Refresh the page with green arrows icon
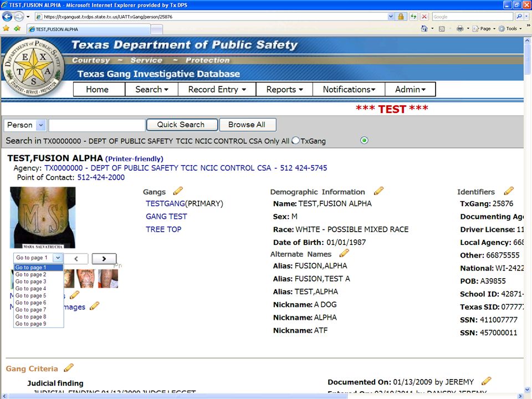Image resolution: width=532 pixels, height=399 pixels. (413, 16)
